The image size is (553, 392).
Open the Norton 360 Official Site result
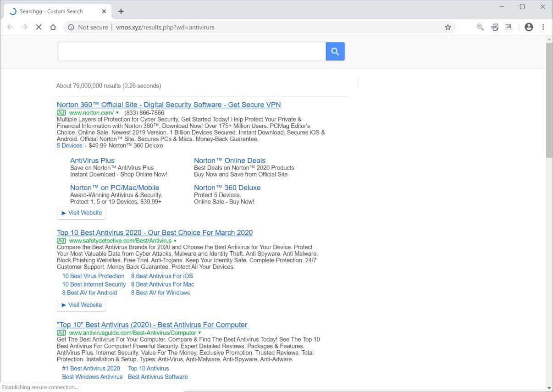(x=168, y=105)
